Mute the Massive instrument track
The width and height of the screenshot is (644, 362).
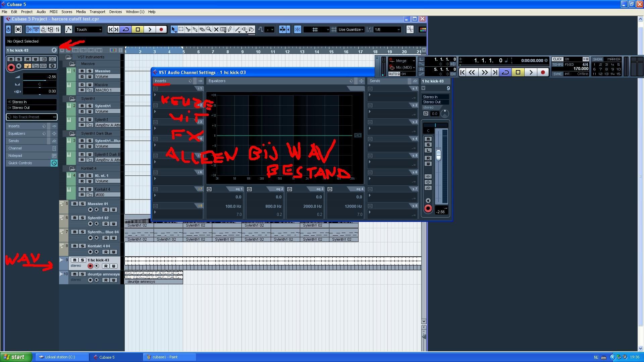click(82, 71)
